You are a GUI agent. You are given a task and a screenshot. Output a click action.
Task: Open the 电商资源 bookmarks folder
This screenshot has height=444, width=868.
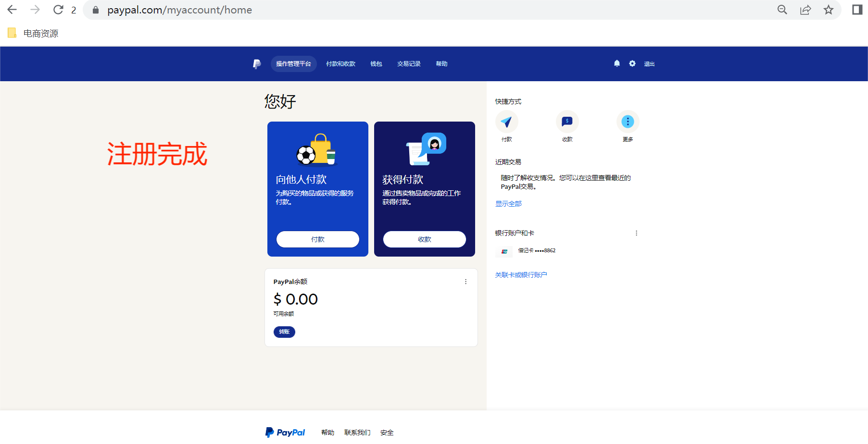tap(33, 33)
